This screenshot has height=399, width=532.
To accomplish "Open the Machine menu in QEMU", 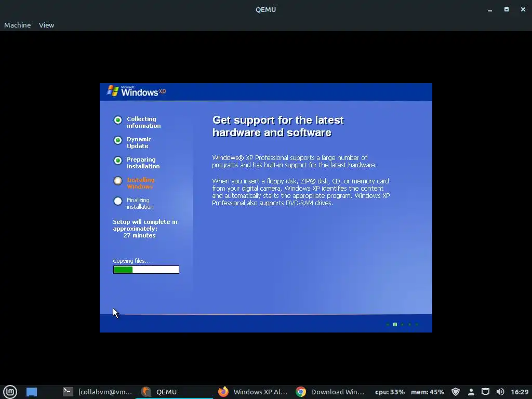I will click(17, 25).
